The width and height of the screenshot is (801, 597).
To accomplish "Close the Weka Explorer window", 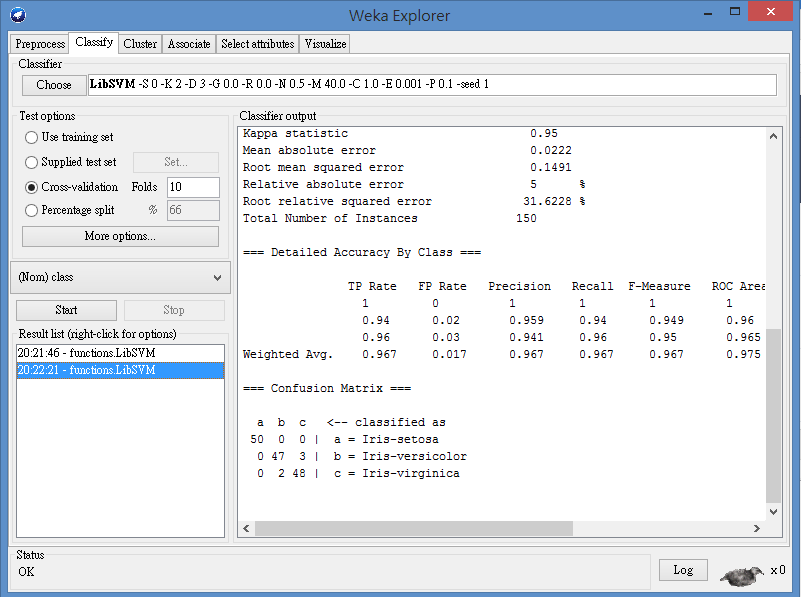I will coord(770,11).
